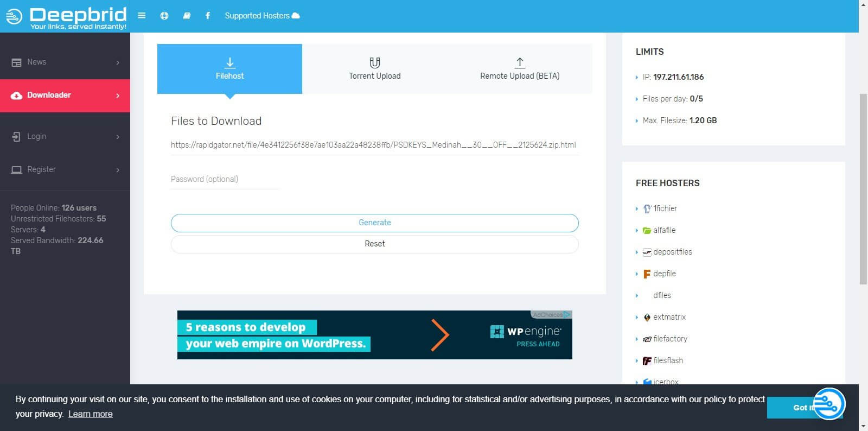Open the Facebook icon link
This screenshot has height=431, width=868.
tap(208, 16)
